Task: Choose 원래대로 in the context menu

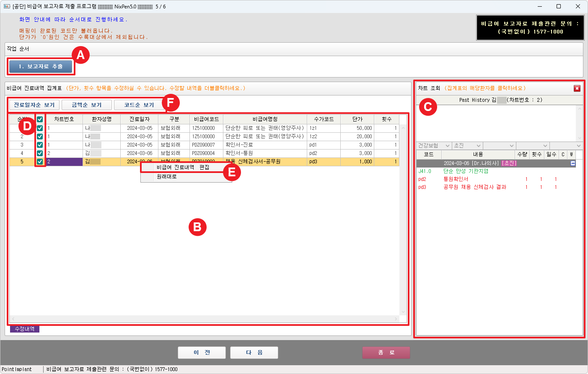Action: (167, 177)
